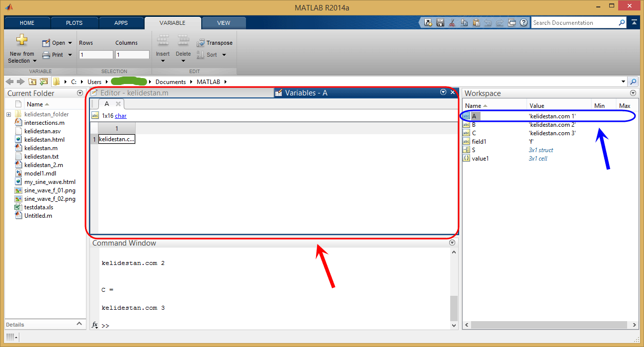Viewport: 644px width, 347px height.
Task: Click Browse for folder icon in address bar
Action: [44, 82]
